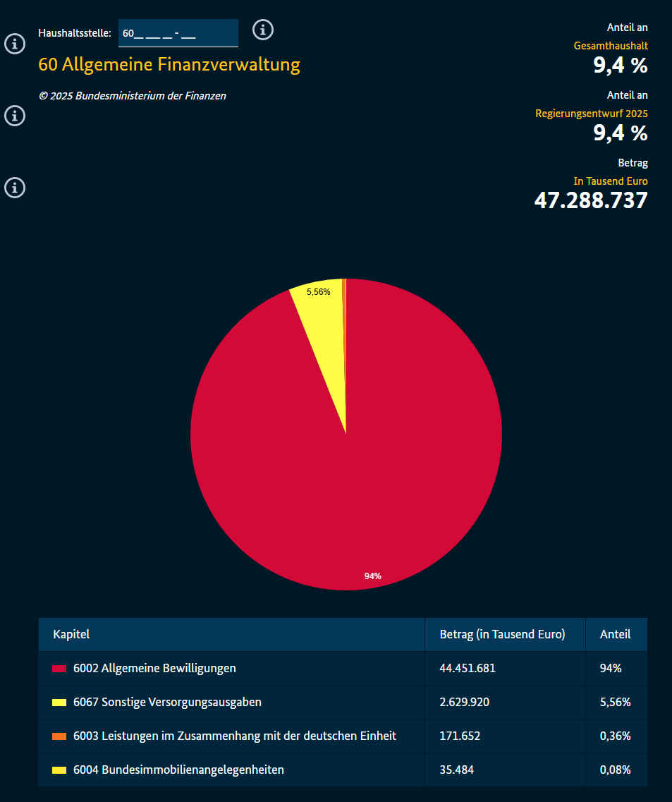
Task: Click the middle info icon in the left margin
Action: 15,116
